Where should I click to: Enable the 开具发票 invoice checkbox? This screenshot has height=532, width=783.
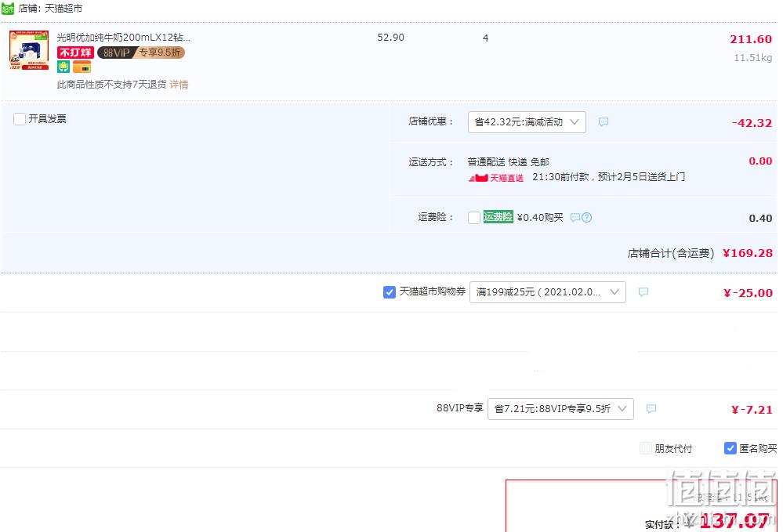[20, 119]
